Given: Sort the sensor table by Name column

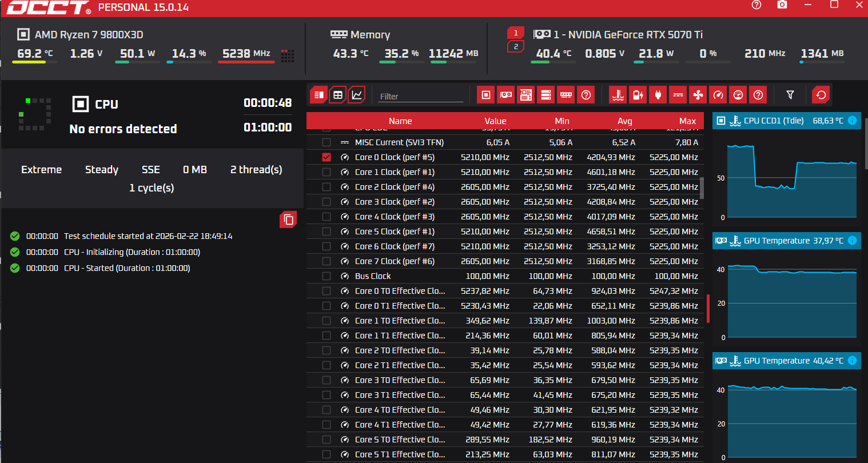Looking at the screenshot, I should click(400, 121).
